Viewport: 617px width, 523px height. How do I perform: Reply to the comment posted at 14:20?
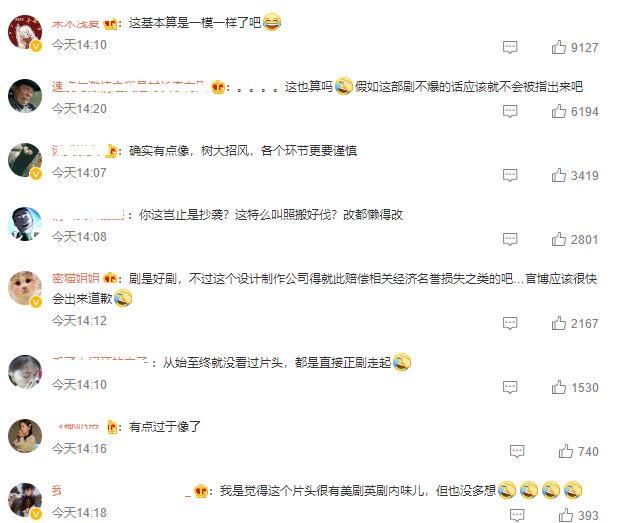(x=510, y=111)
